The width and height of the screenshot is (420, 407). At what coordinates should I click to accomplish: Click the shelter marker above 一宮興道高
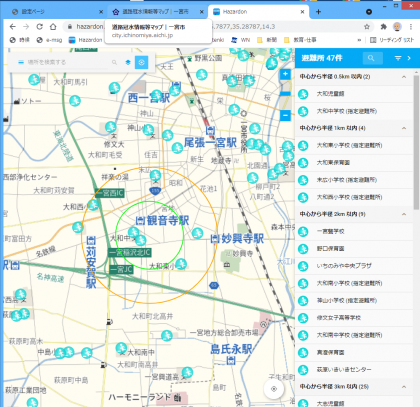click(x=187, y=372)
